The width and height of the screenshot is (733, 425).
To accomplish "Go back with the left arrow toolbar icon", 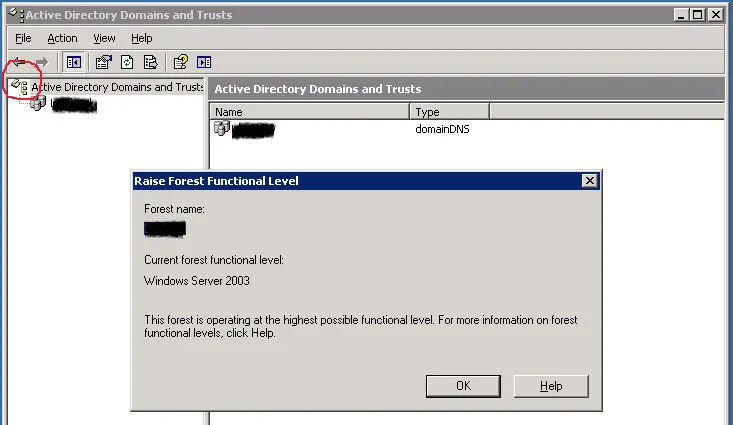I will point(19,62).
